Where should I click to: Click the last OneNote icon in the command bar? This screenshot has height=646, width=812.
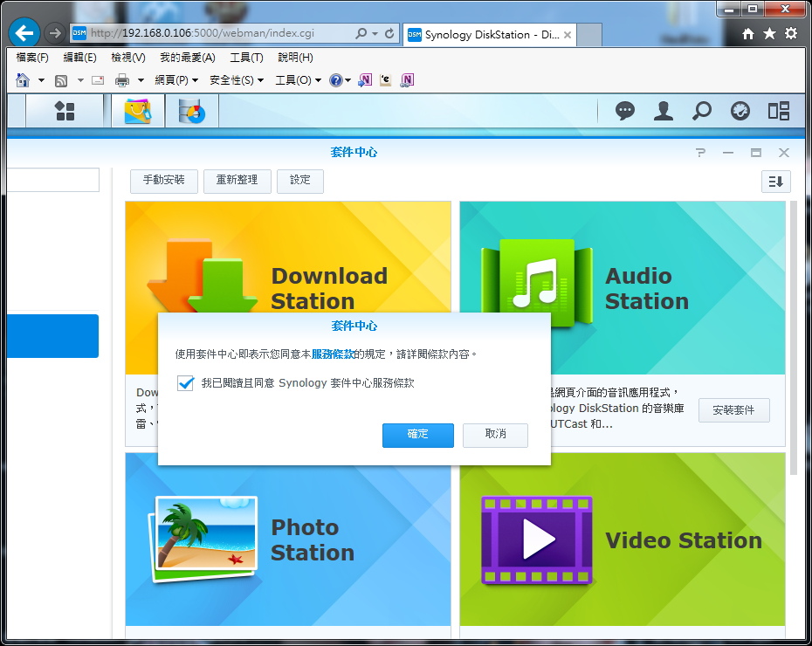[x=408, y=80]
